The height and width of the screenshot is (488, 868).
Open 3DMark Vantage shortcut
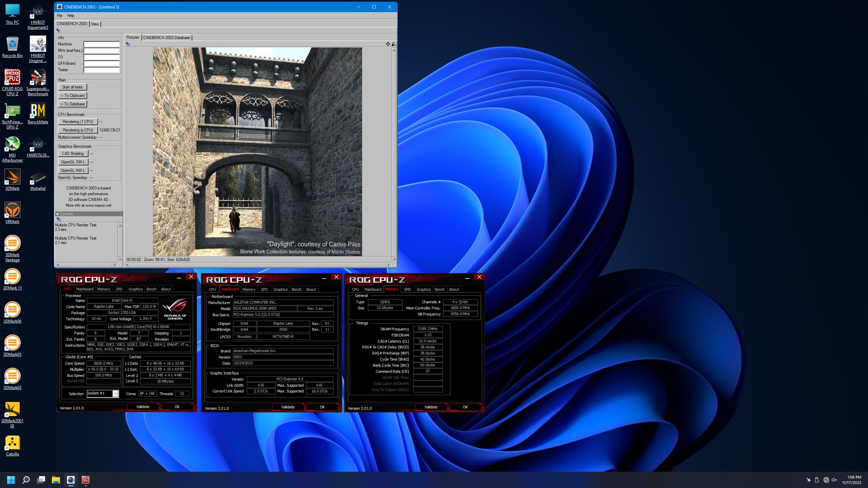coord(12,249)
